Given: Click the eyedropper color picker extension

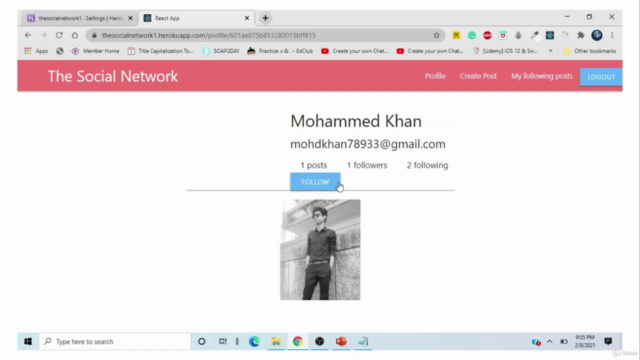Looking at the screenshot, I should click(534, 36).
